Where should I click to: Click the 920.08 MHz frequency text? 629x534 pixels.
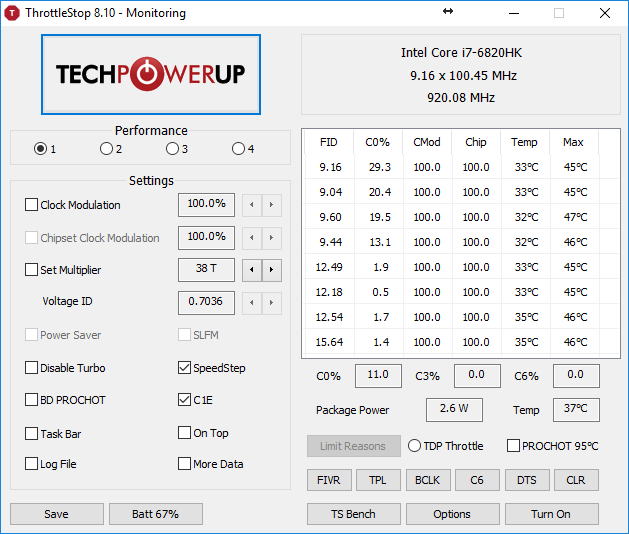tap(461, 97)
